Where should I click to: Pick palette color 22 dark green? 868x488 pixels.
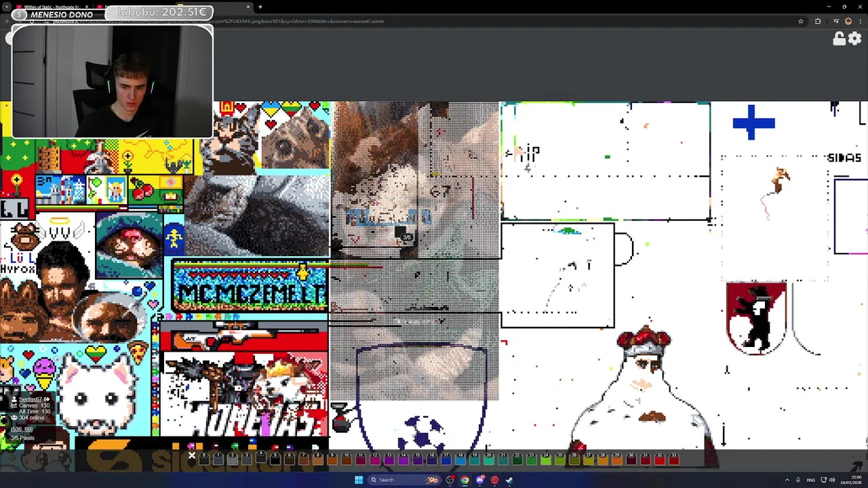pos(517,460)
